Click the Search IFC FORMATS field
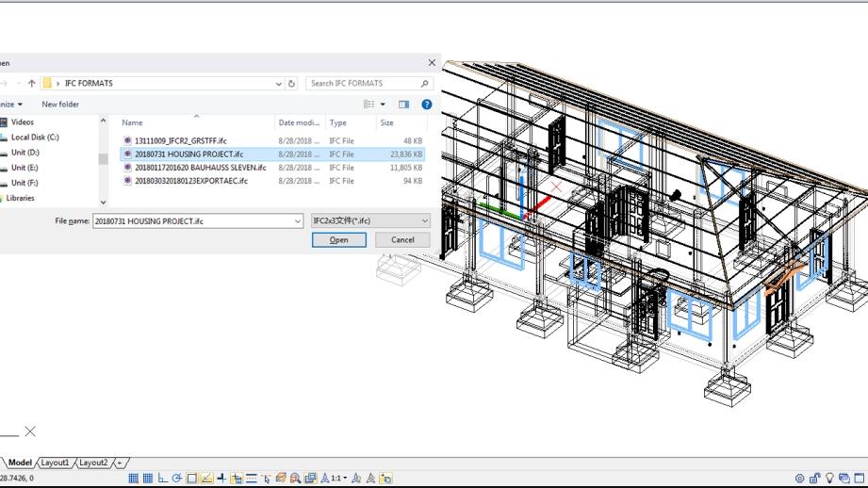 (x=369, y=83)
